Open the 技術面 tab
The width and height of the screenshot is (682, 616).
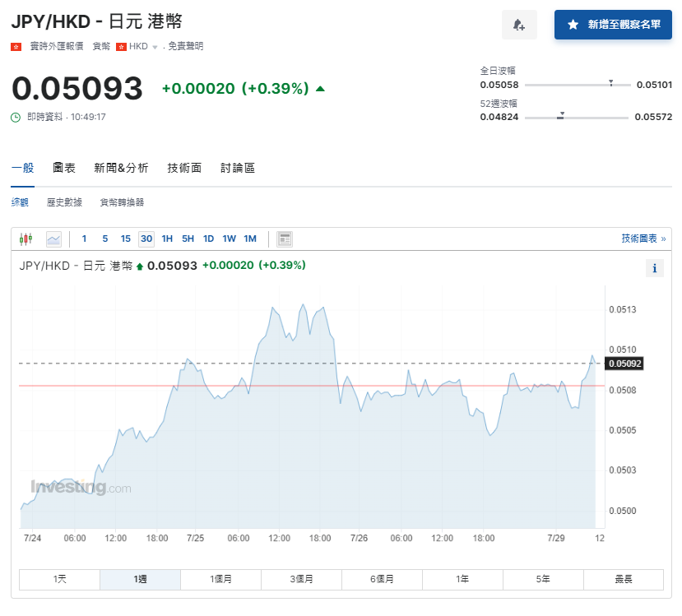184,168
